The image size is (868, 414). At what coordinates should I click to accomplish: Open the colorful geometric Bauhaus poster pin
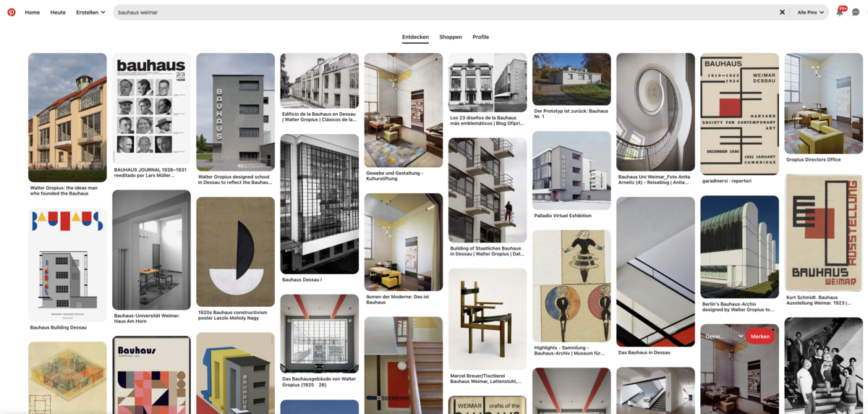pyautogui.click(x=151, y=375)
